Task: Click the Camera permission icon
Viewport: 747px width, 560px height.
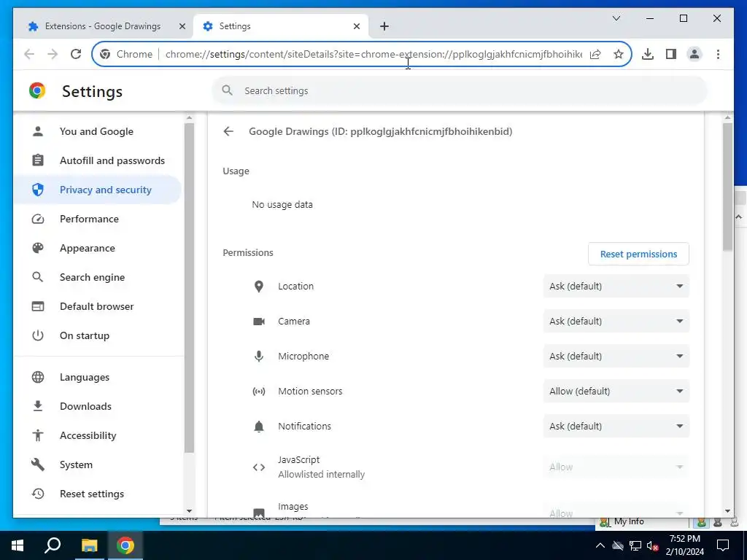Action: (x=259, y=322)
